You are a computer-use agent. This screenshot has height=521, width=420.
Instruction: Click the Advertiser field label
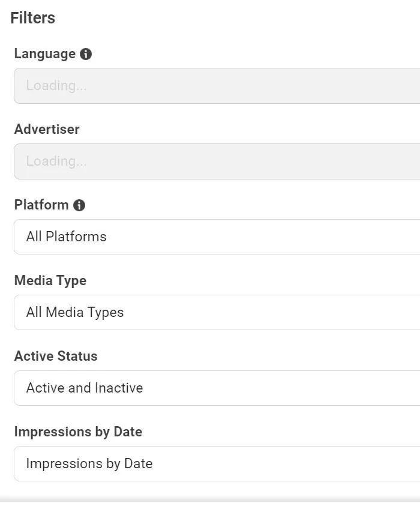[47, 130]
